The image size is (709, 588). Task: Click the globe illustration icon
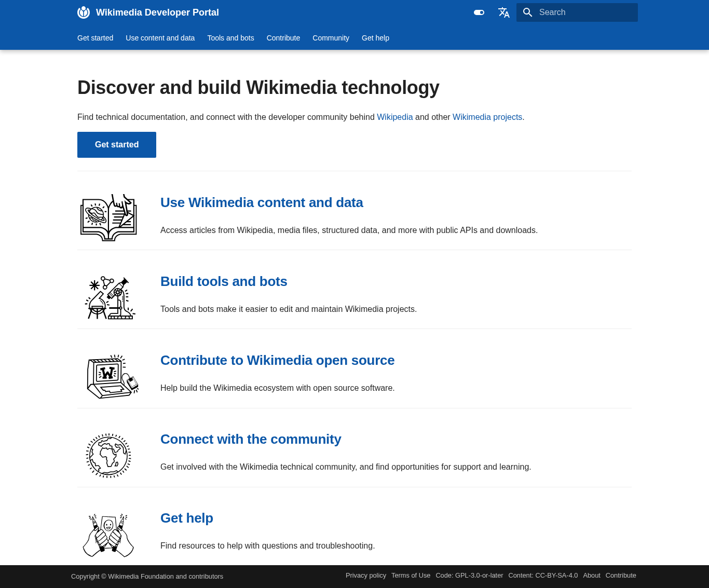(108, 456)
